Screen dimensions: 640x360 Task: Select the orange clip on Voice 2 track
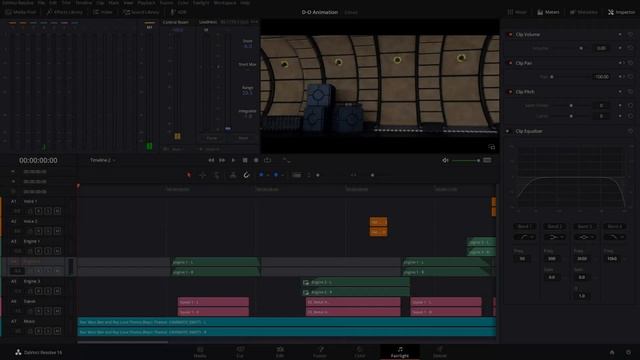378,227
